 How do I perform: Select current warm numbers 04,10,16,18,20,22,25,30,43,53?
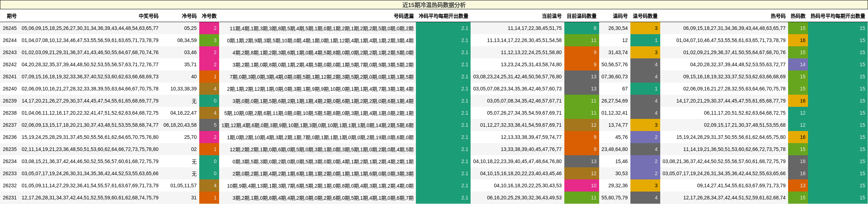pos(528,185)
